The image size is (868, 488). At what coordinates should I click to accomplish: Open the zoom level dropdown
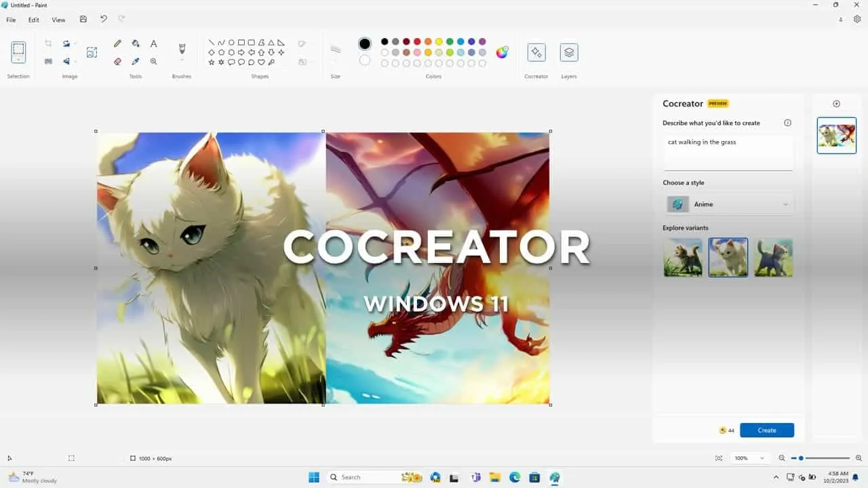click(x=749, y=457)
